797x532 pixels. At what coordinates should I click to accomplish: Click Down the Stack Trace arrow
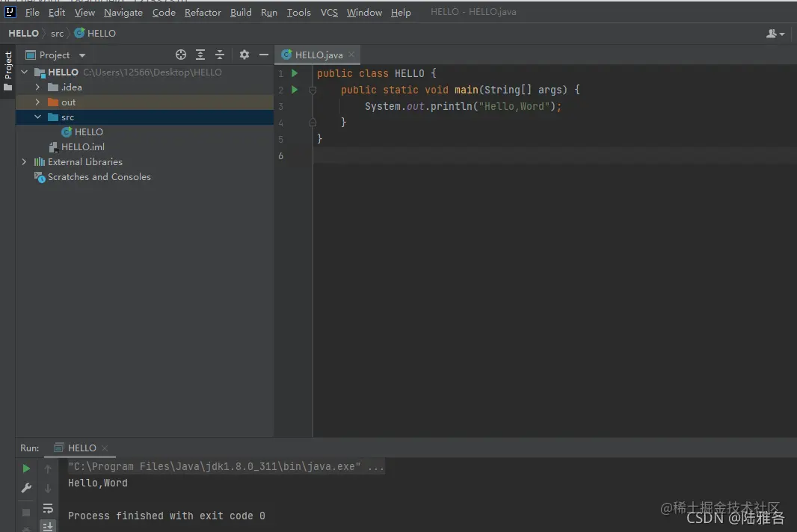pos(48,489)
